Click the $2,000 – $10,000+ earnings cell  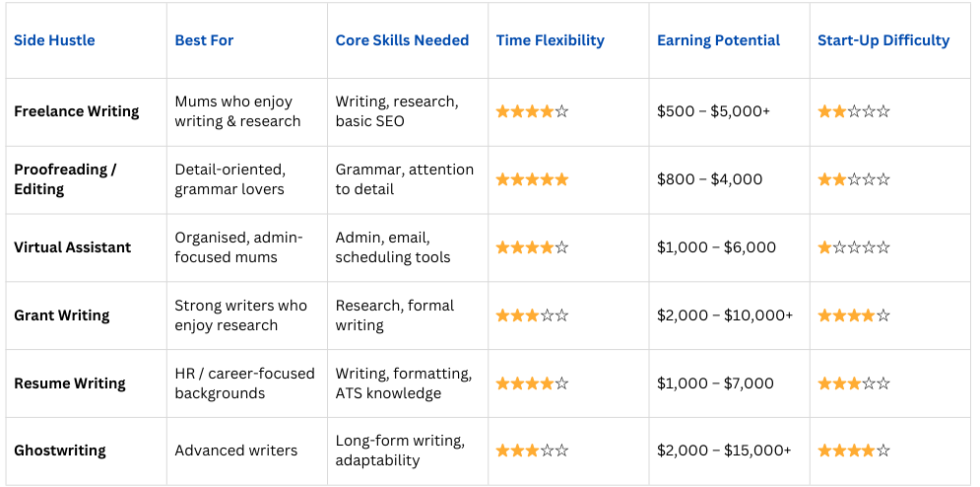[x=725, y=315]
